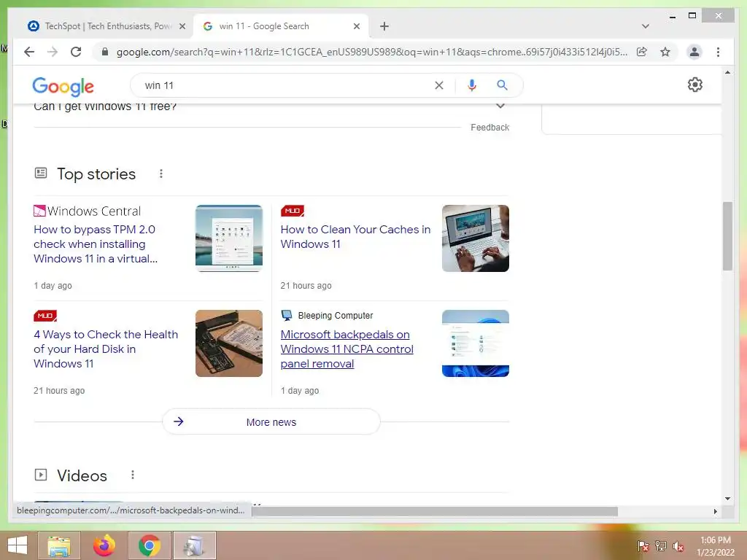Reload the Google search page
The height and width of the screenshot is (560, 747).
tap(76, 52)
